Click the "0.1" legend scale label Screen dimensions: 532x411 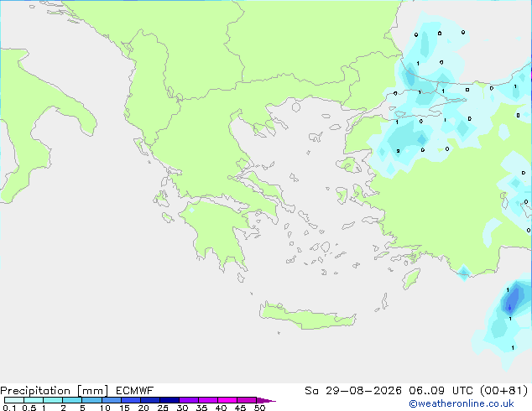pos(9,408)
